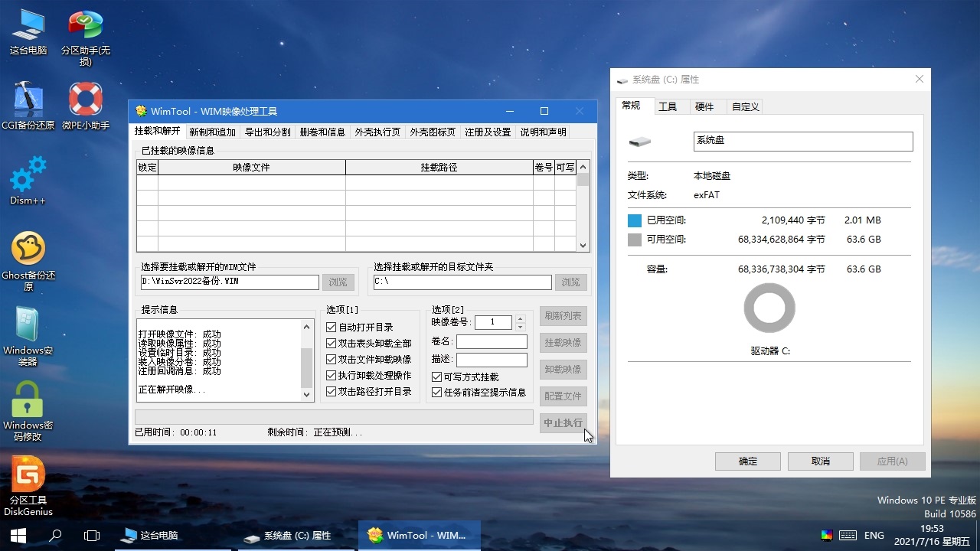Click the drive C: usage donut chart
Image resolution: width=980 pixels, height=551 pixels.
pyautogui.click(x=769, y=308)
